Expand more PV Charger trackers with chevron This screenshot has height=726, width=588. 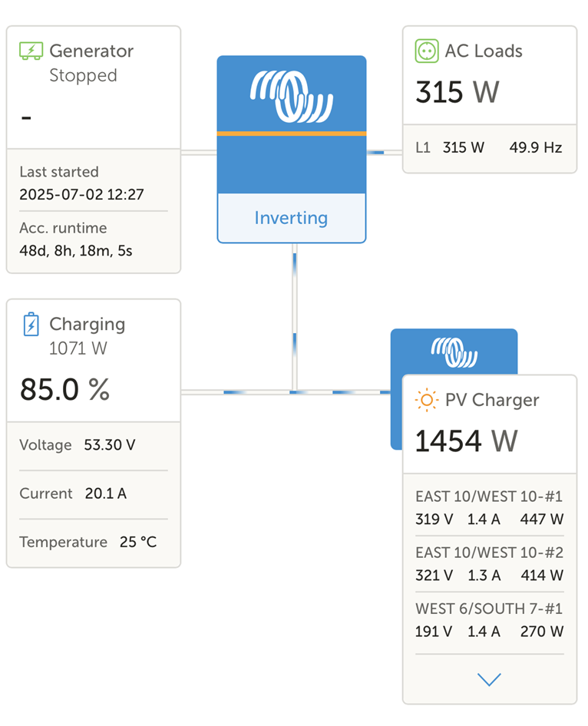(x=489, y=679)
